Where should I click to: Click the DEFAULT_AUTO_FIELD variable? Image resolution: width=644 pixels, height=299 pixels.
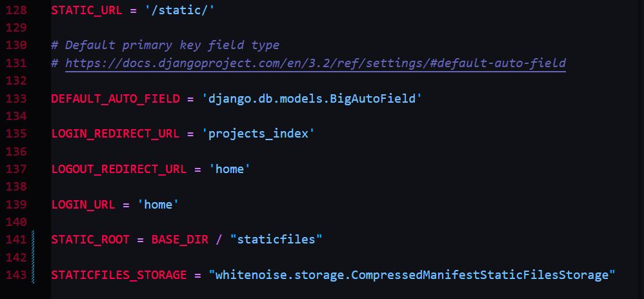point(116,99)
